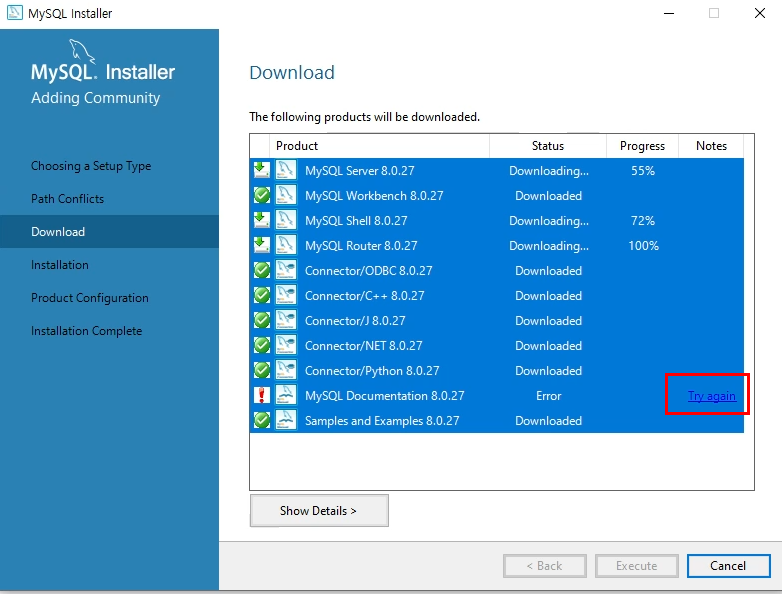Screen dimensions: 782x594
Task: Select the Connector/NET 8.0.27 row name
Action: point(364,345)
